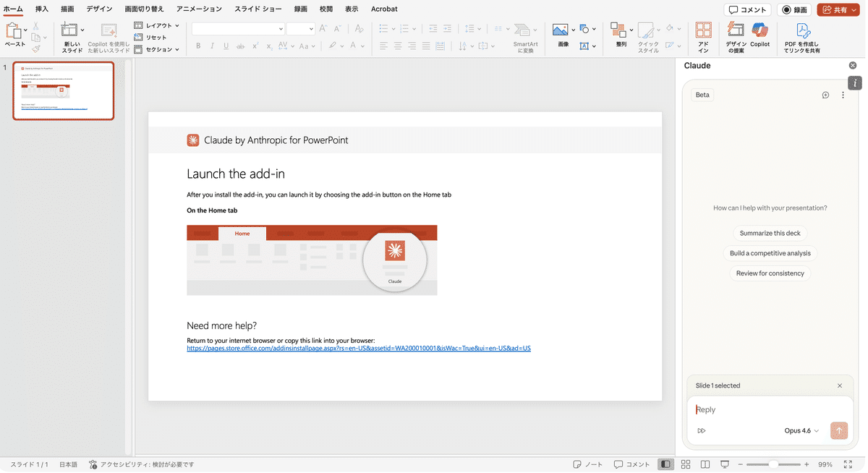The width and height of the screenshot is (868, 473).
Task: Click the Summarize this deck suggestion
Action: 770,233
